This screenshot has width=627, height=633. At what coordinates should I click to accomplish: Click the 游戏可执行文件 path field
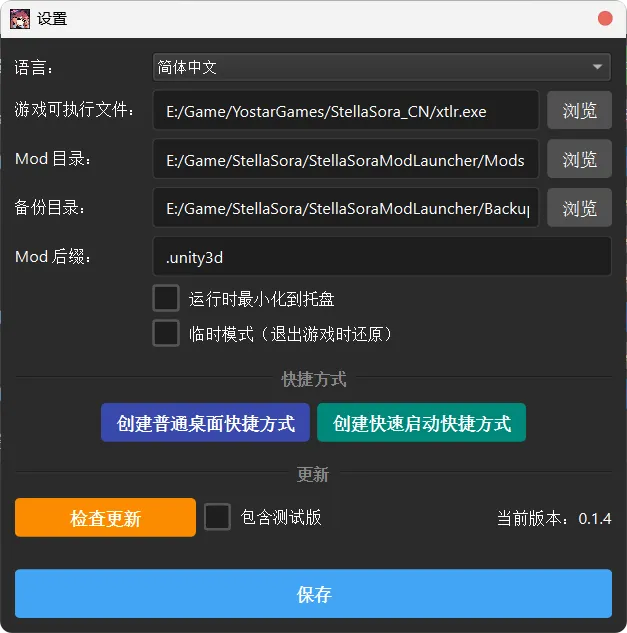coord(345,111)
